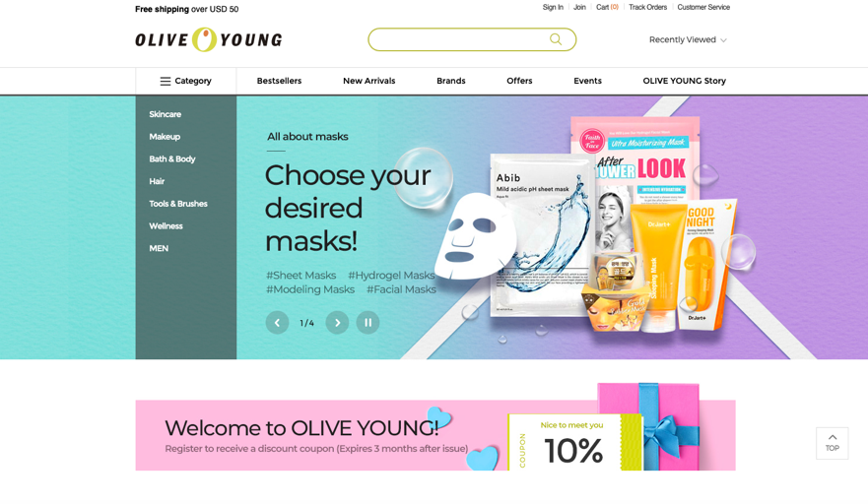Select Tools & Brushes category

(178, 204)
